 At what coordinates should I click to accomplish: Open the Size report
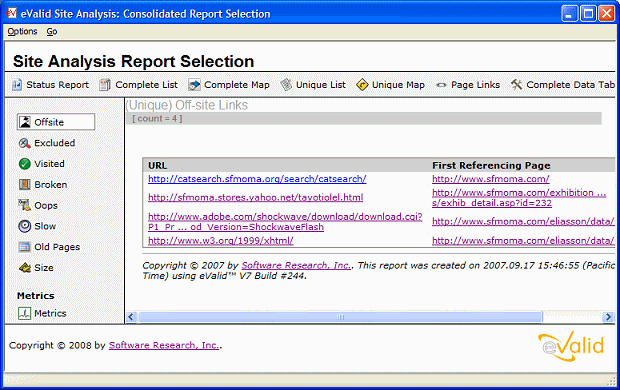click(x=44, y=268)
